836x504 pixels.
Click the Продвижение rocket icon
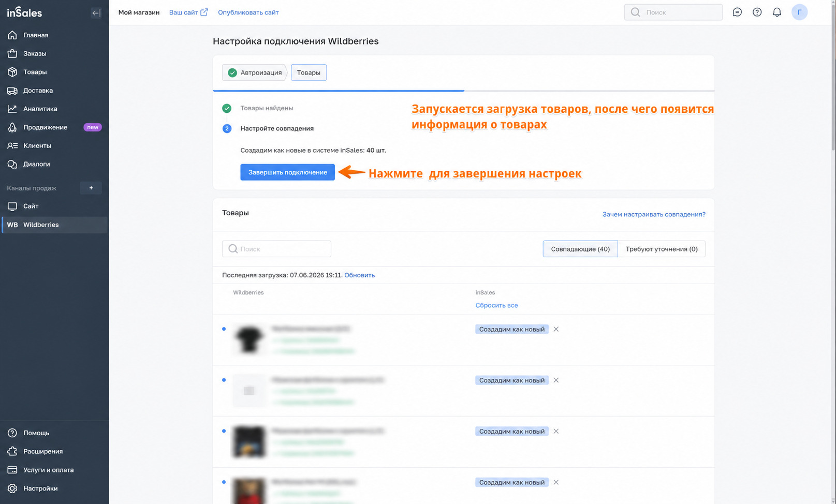[12, 127]
